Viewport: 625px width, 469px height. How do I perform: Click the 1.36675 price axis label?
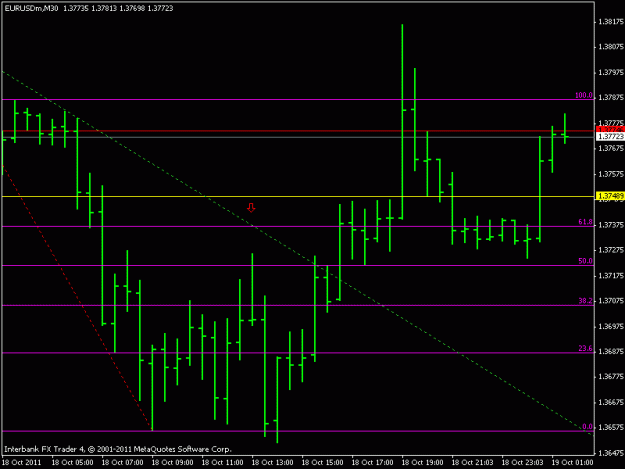click(x=611, y=402)
